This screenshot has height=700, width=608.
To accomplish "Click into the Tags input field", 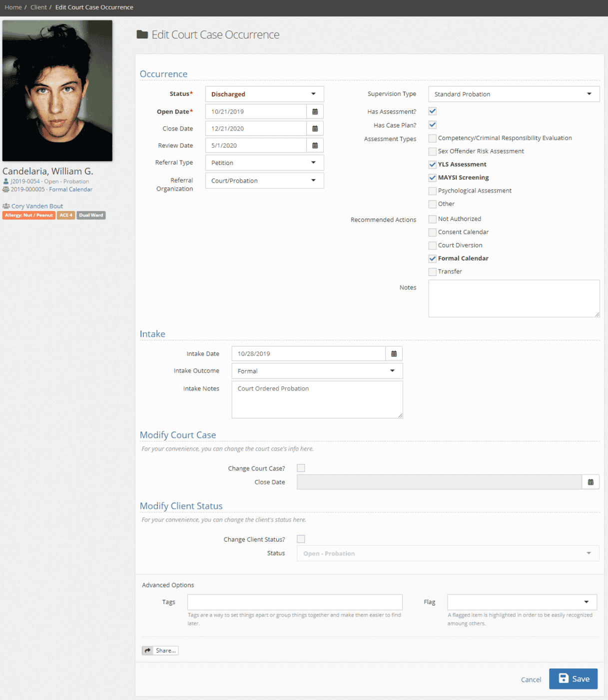I will pos(295,602).
